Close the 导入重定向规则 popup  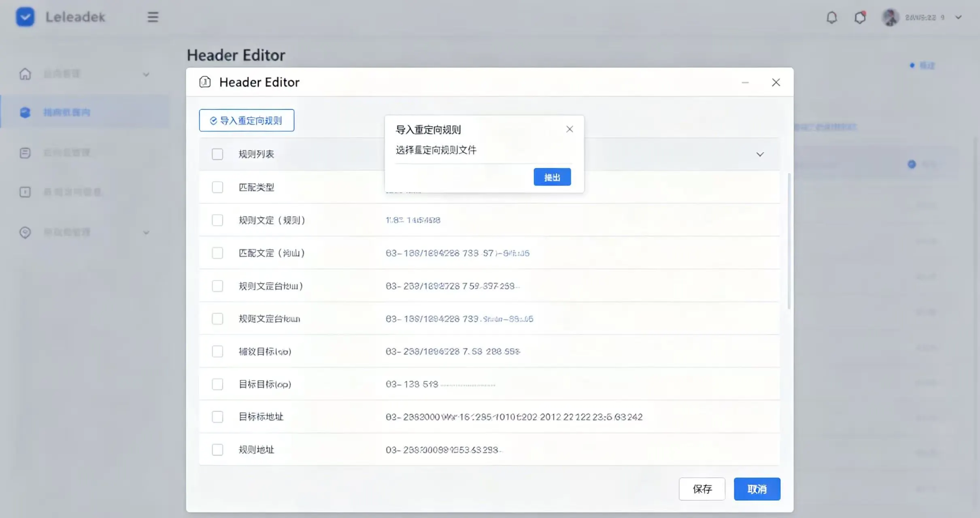[570, 129]
